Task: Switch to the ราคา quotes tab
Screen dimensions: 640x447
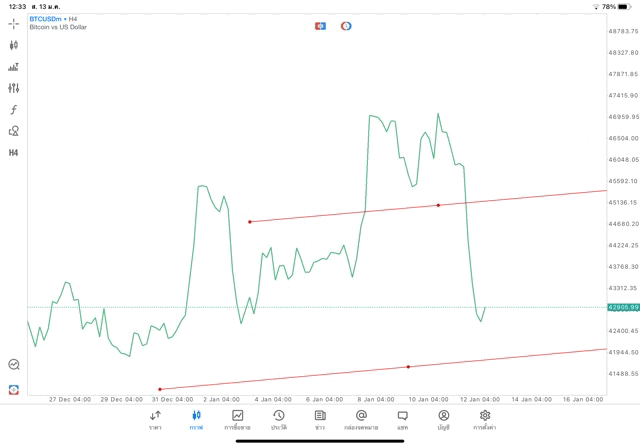Action: (x=155, y=419)
